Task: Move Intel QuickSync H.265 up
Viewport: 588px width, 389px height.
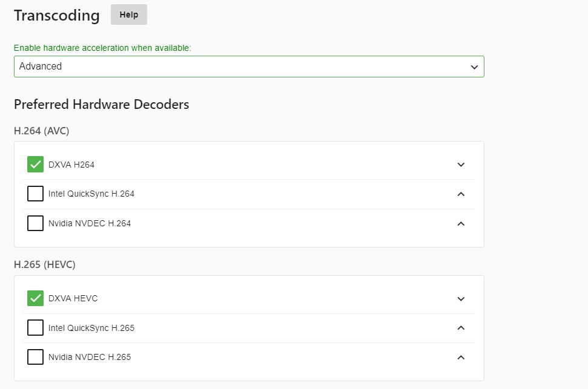Action: click(461, 328)
